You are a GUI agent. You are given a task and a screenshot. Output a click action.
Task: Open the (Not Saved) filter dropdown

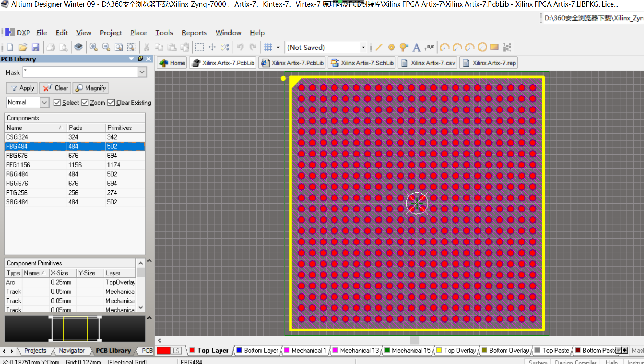pyautogui.click(x=363, y=47)
